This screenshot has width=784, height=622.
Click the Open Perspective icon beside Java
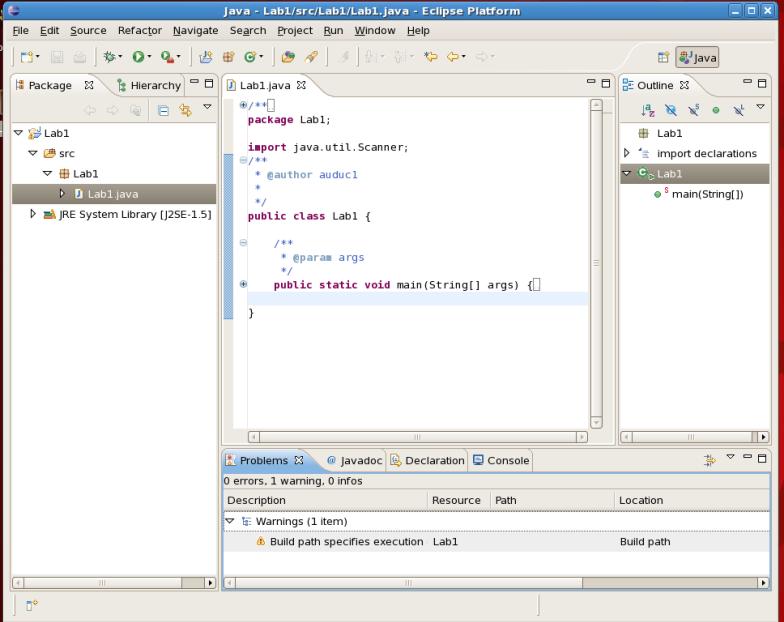(662, 58)
